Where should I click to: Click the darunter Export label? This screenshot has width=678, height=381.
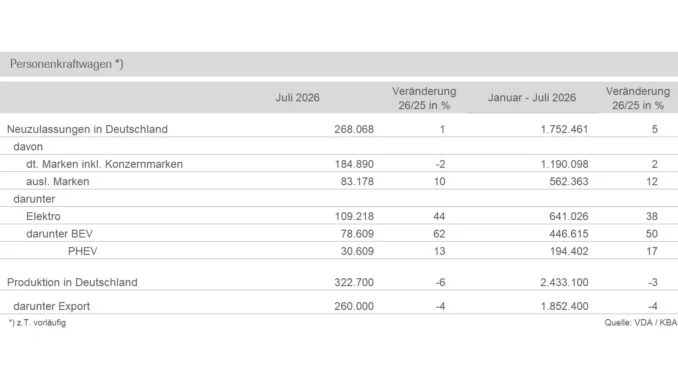click(x=51, y=306)
